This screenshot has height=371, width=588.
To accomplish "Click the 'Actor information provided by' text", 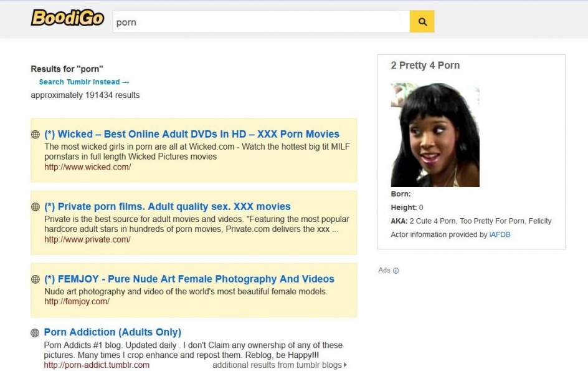I will (x=439, y=234).
